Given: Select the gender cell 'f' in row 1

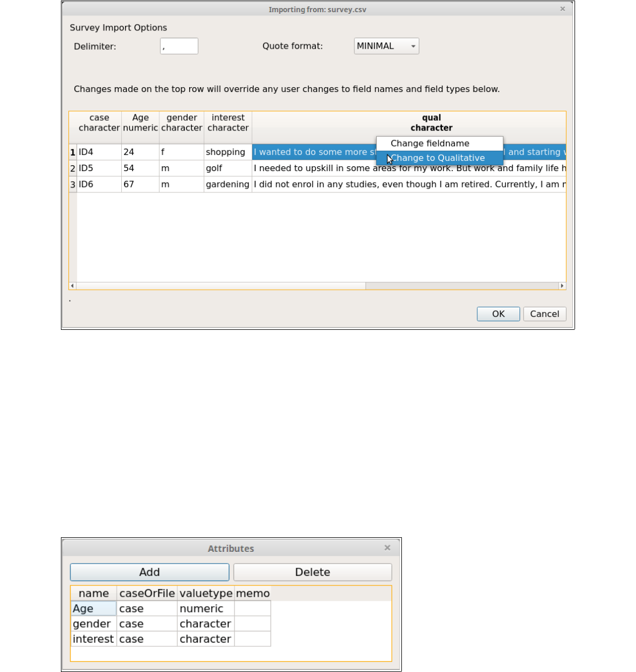Looking at the screenshot, I should 182,152.
